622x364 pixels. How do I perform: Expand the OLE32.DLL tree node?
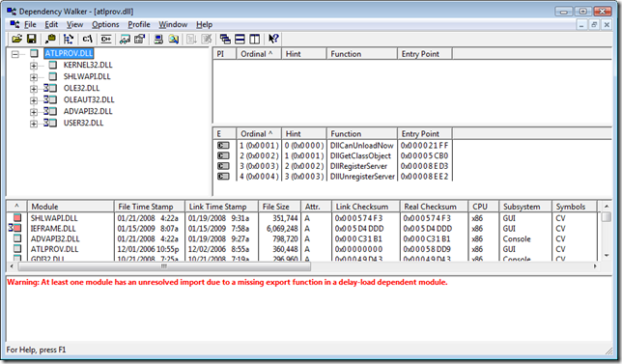[x=34, y=89]
